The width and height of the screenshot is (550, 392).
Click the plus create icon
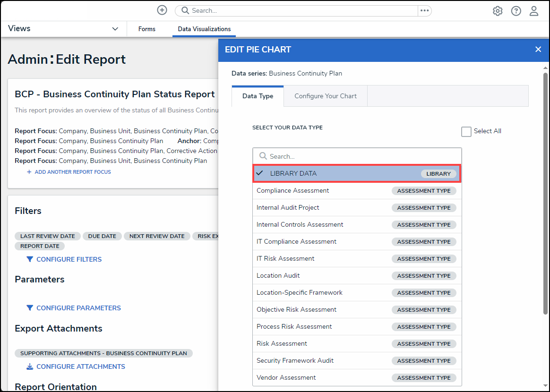162,10
